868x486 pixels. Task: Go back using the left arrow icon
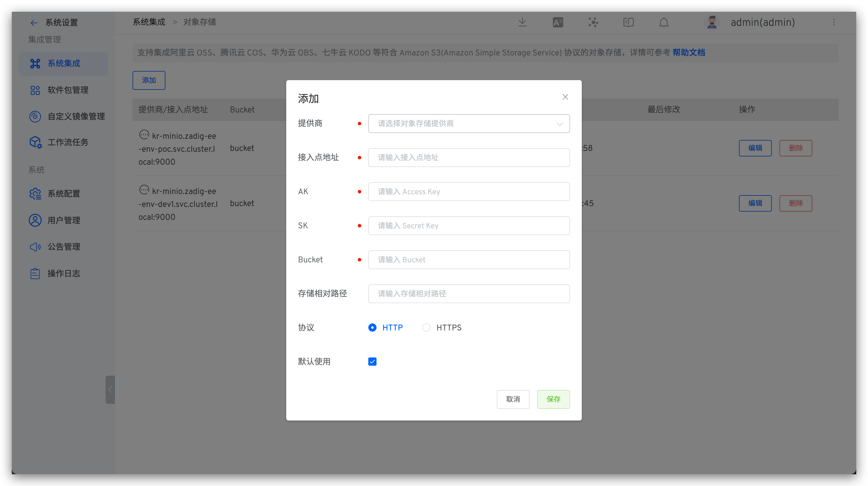pyautogui.click(x=34, y=23)
